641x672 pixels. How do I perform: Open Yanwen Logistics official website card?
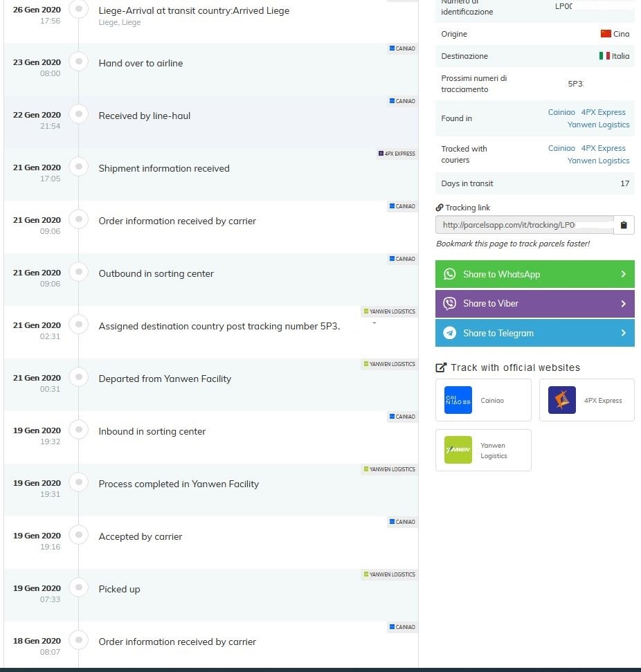pos(483,450)
